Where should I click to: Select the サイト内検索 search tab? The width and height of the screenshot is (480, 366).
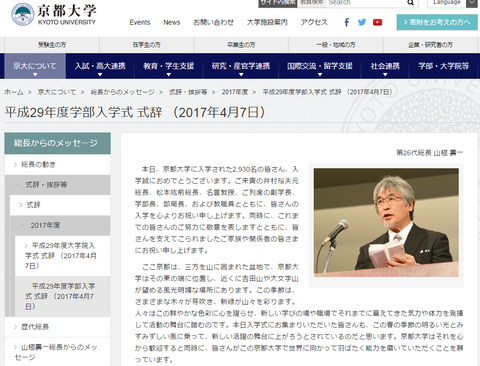pyautogui.click(x=278, y=3)
